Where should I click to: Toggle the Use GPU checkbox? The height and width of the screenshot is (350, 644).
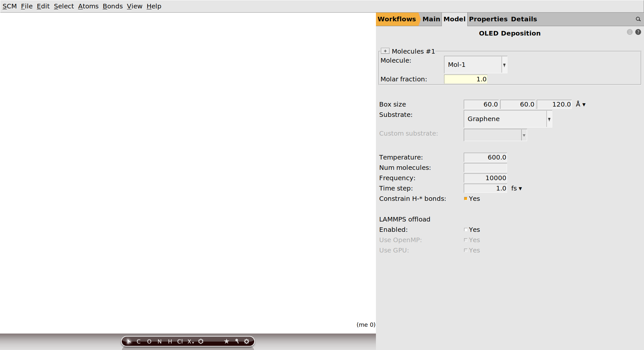[466, 250]
